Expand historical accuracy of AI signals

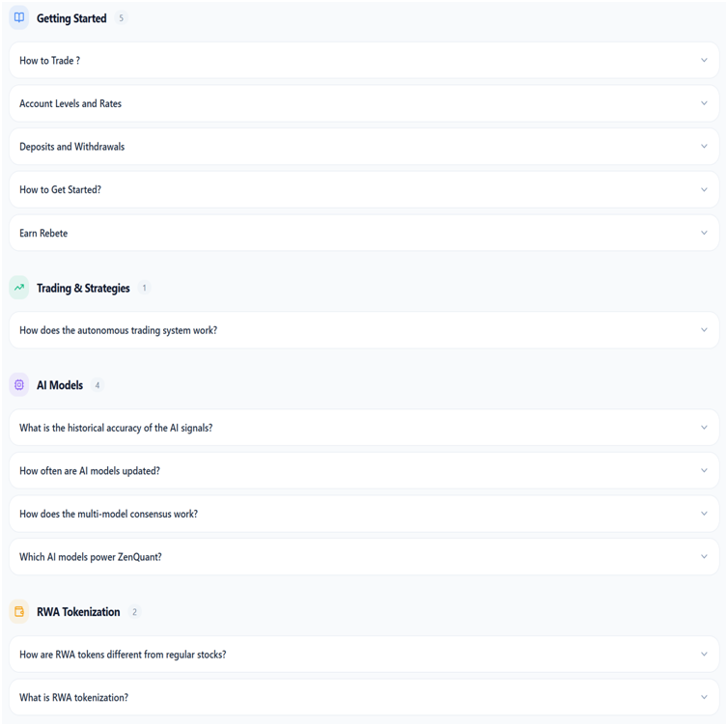(x=364, y=428)
